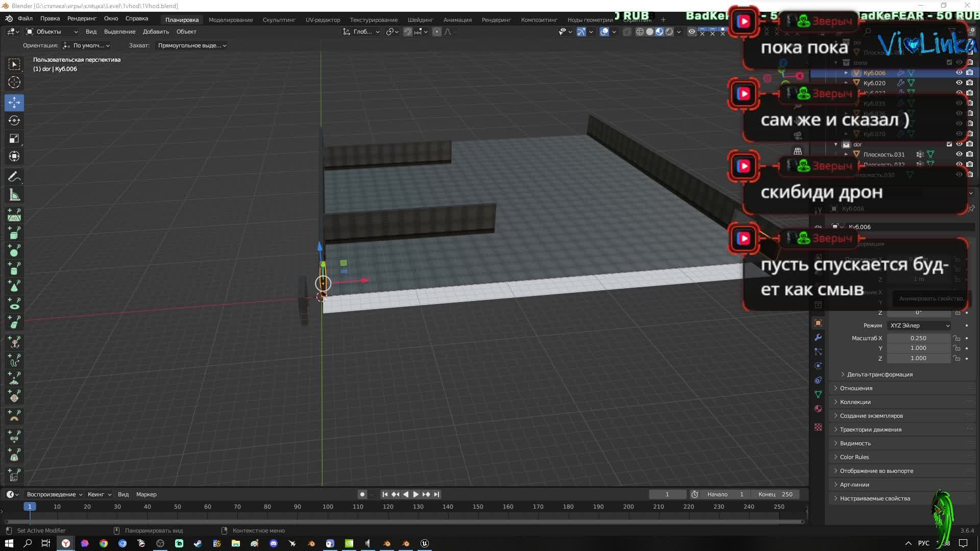Activate the Annotate pencil tool

click(14, 177)
